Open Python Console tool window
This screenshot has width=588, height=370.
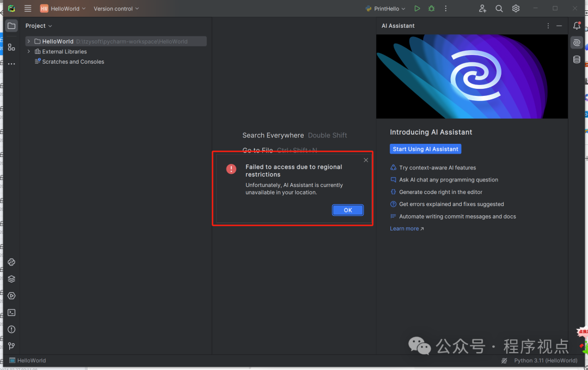[x=11, y=262]
